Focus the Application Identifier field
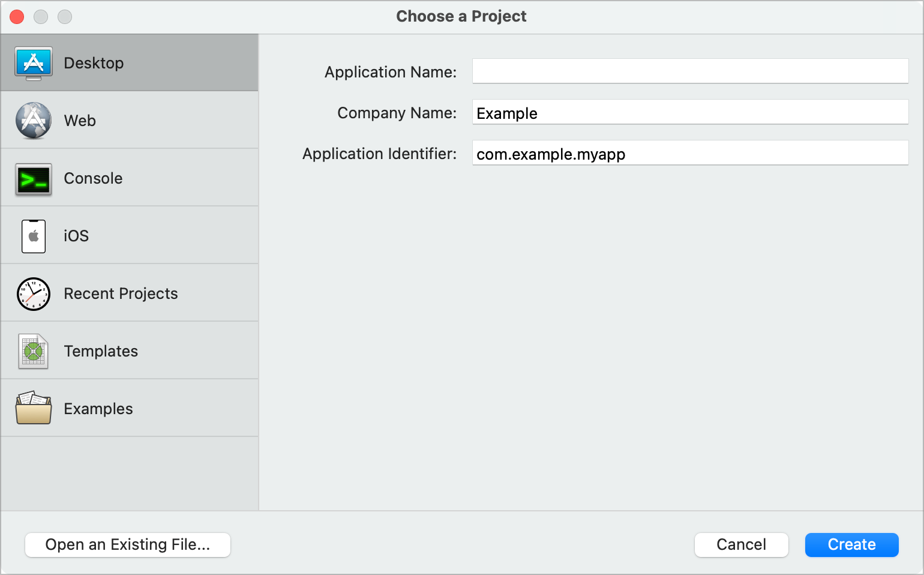The height and width of the screenshot is (575, 924). [x=690, y=152]
